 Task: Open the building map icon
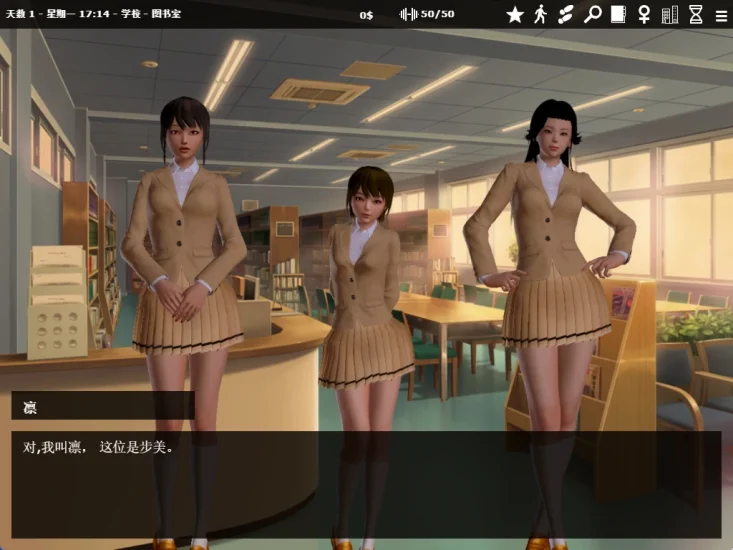670,14
